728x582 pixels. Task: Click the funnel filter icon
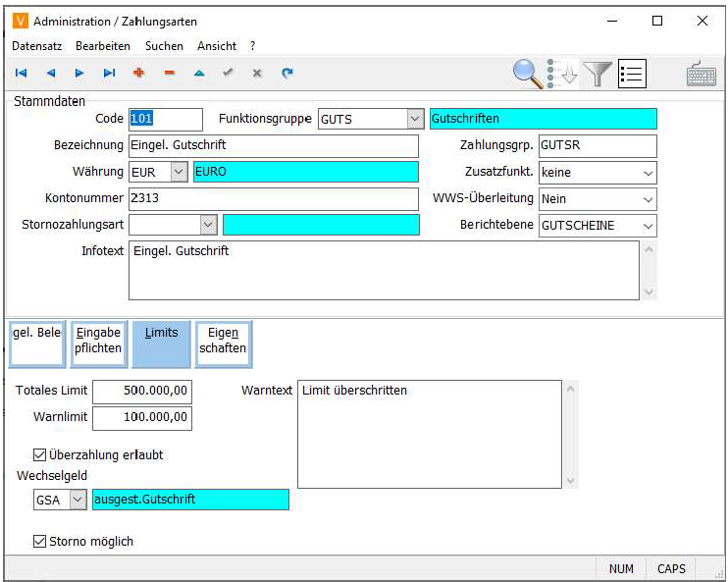(x=597, y=74)
